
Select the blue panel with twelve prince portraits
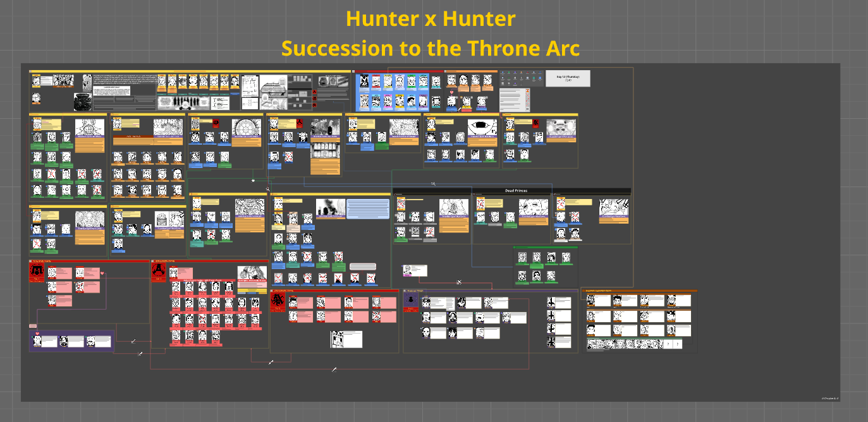[x=392, y=92]
